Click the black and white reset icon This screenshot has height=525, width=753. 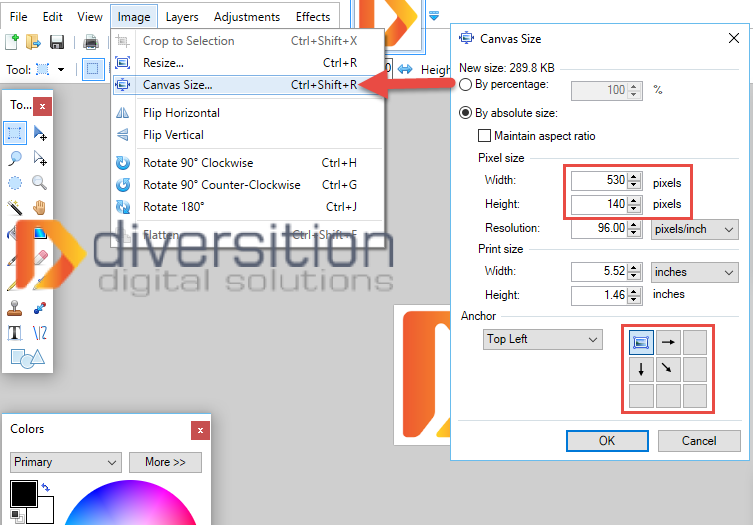[17, 516]
